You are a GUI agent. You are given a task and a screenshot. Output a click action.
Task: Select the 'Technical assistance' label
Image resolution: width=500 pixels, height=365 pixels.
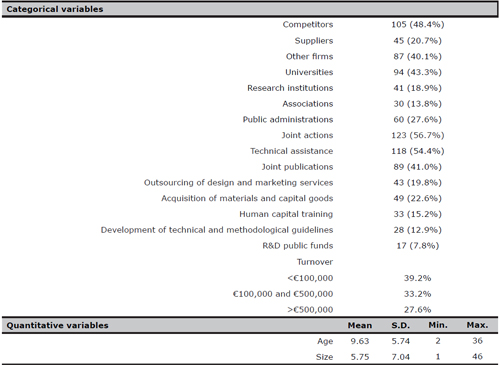coord(292,151)
